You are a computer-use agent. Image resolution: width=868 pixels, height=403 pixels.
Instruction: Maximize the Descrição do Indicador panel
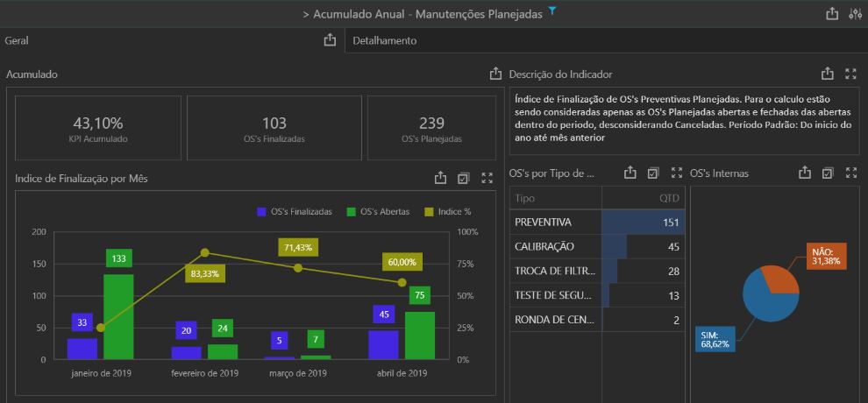pyautogui.click(x=850, y=74)
